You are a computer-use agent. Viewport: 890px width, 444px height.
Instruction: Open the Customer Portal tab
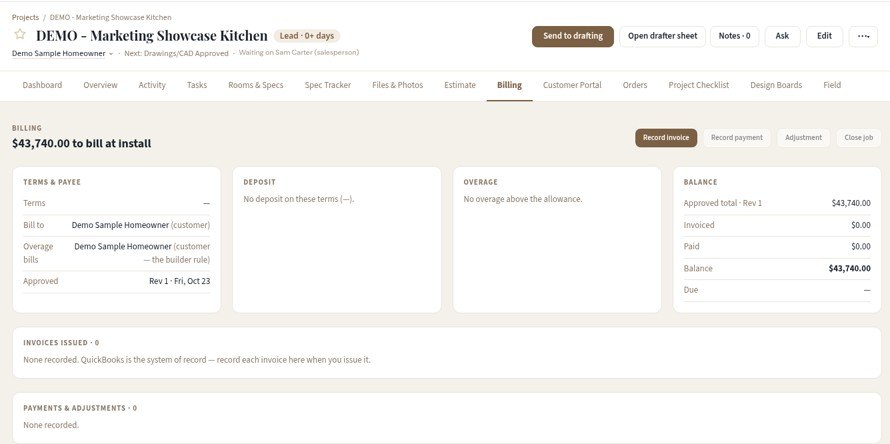click(572, 85)
